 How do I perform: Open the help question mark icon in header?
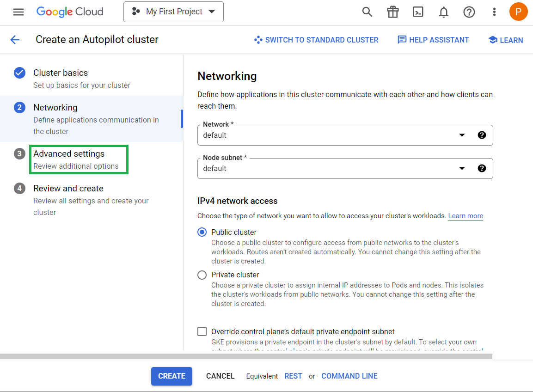pyautogui.click(x=469, y=12)
